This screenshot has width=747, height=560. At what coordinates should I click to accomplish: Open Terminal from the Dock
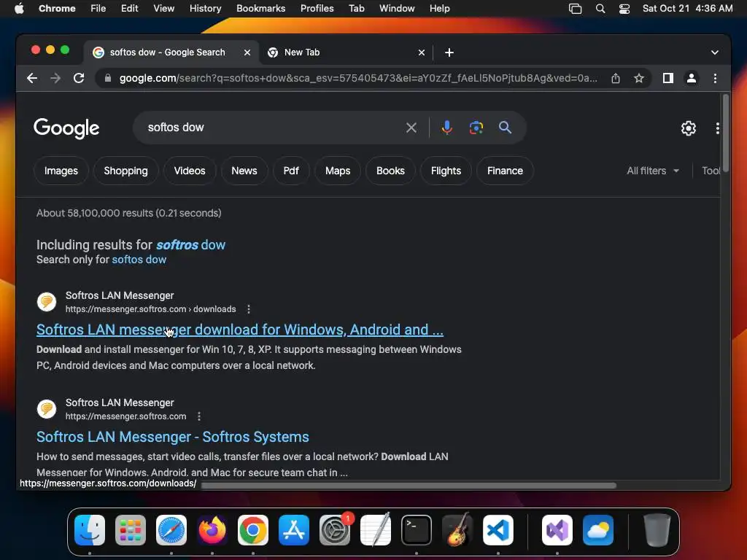point(417,530)
